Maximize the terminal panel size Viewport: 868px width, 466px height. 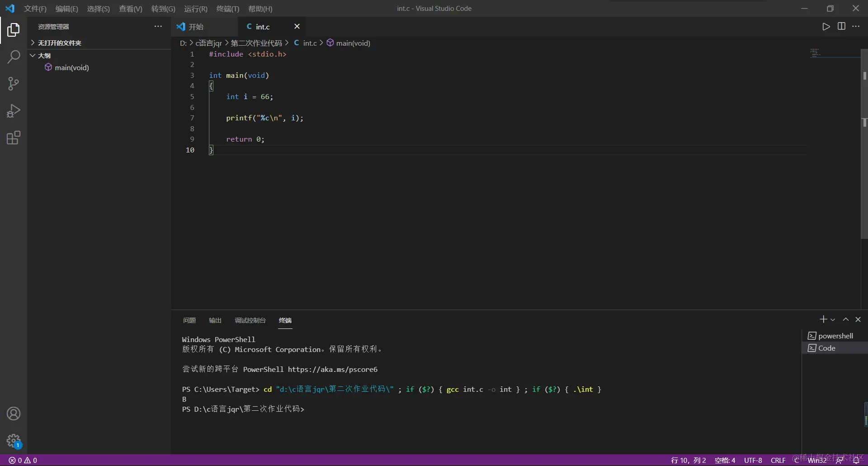(x=845, y=319)
